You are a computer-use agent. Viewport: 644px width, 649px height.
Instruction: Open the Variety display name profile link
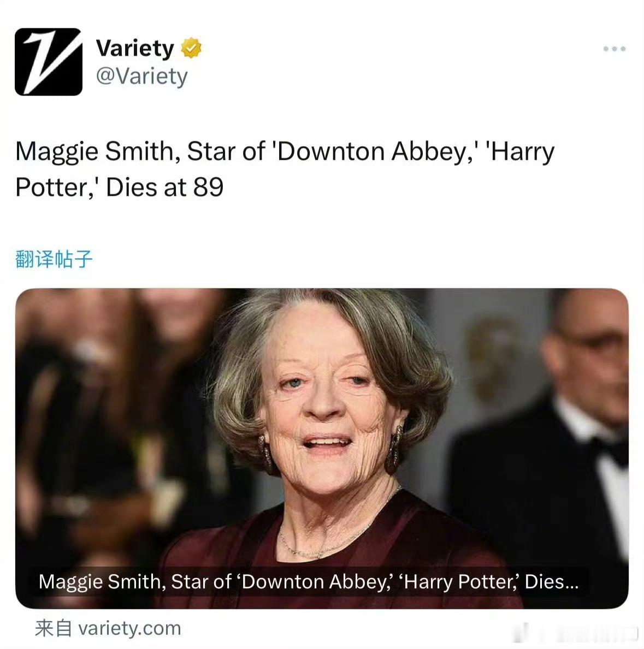click(135, 48)
